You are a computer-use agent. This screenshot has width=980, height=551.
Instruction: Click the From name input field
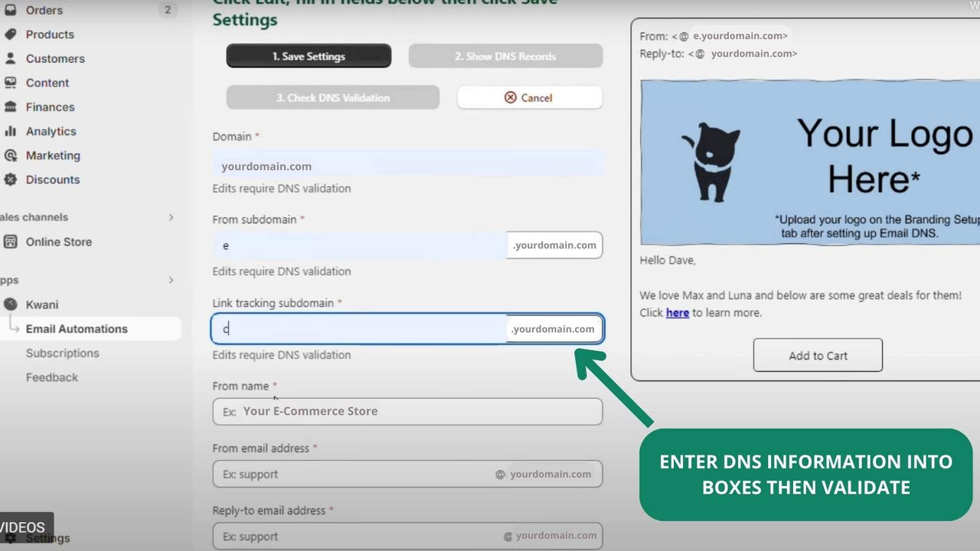407,411
